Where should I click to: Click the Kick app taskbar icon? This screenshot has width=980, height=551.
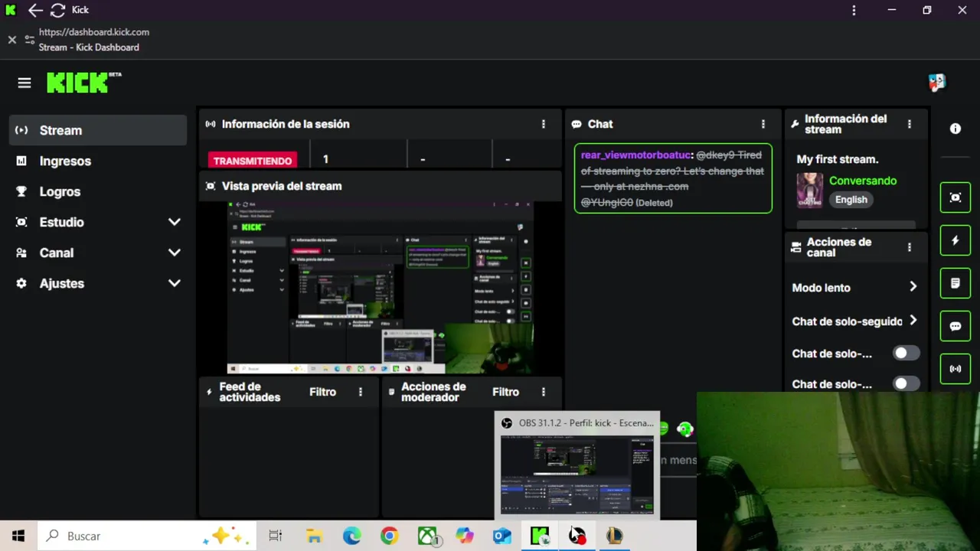(x=540, y=536)
